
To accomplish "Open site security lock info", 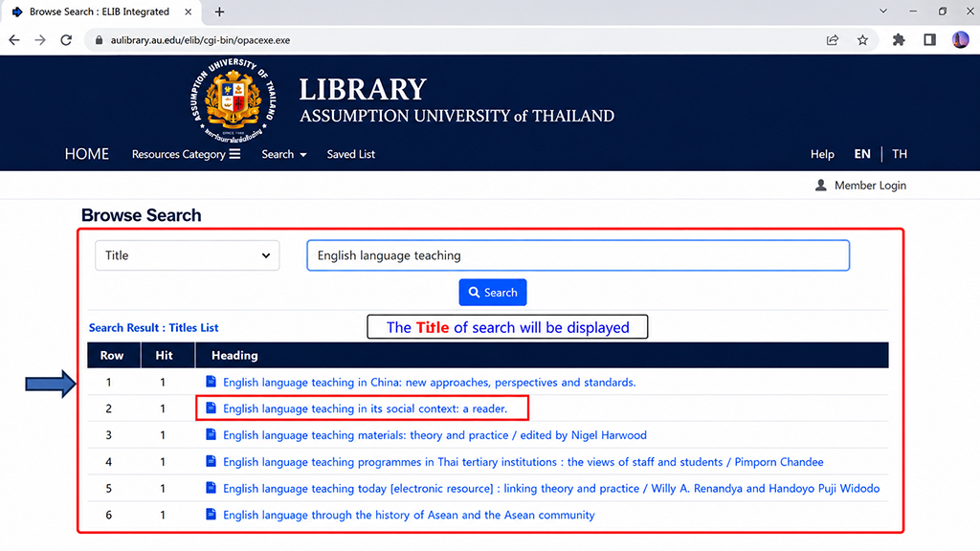I will point(99,40).
